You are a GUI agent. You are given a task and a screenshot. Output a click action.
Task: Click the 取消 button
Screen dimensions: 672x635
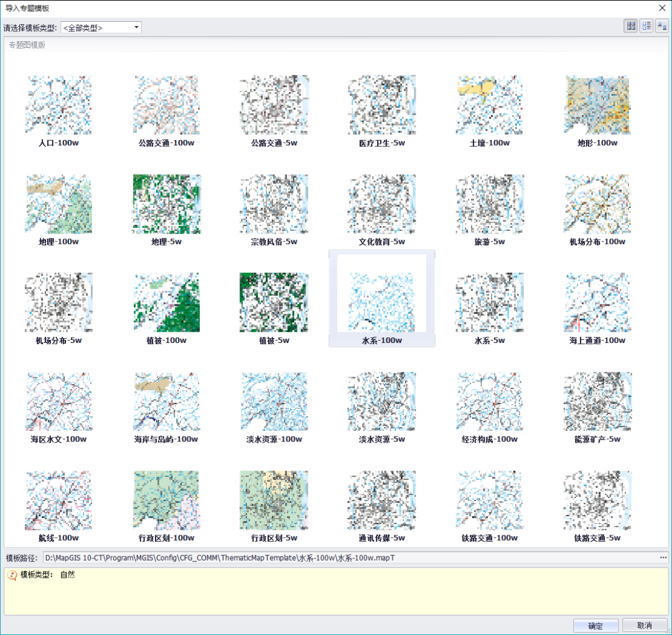[645, 625]
